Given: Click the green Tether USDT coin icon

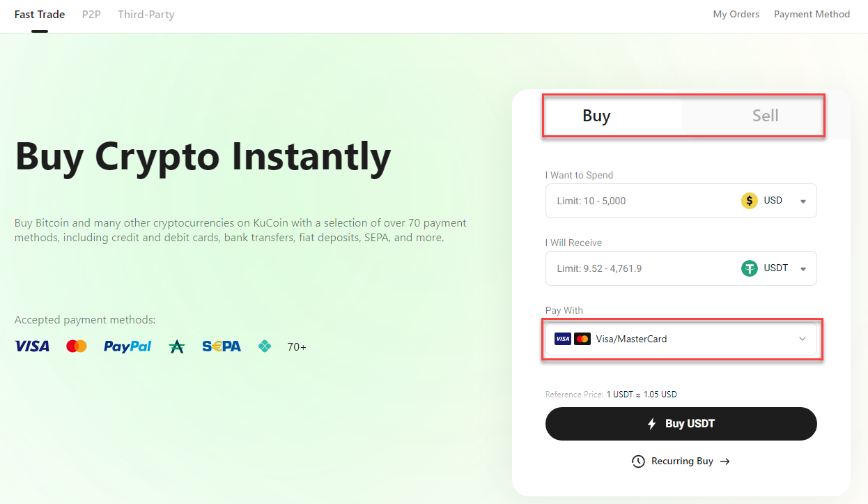Looking at the screenshot, I should point(750,268).
